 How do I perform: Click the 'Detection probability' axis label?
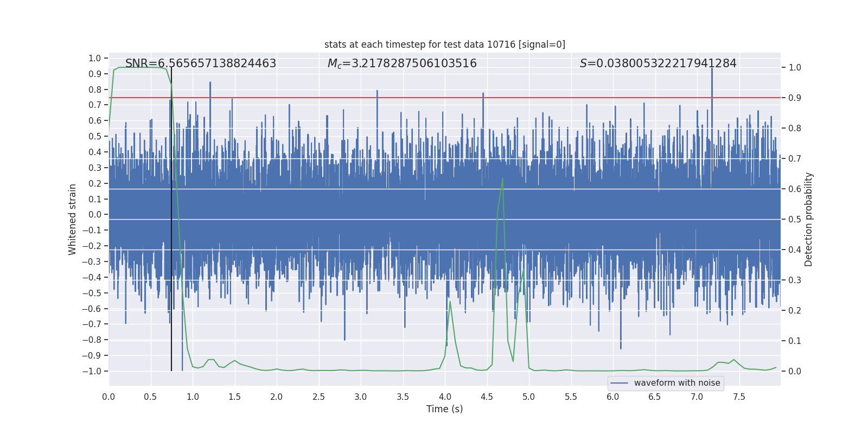pos(809,219)
